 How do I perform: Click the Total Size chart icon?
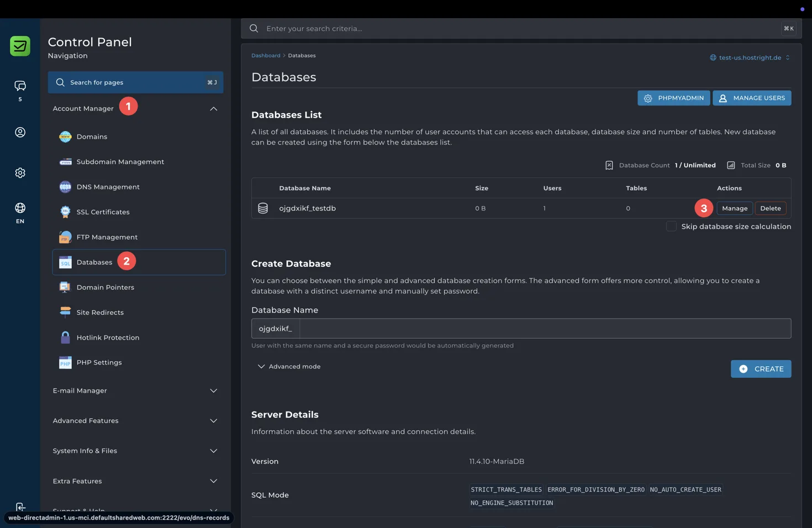pos(731,165)
